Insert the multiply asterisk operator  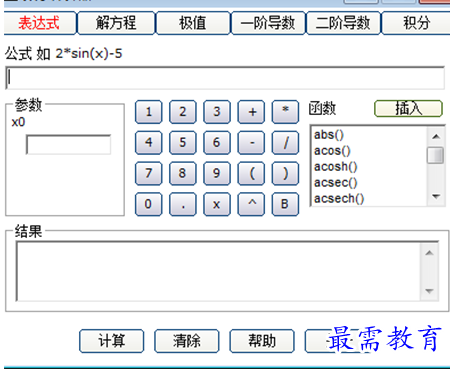coord(285,112)
